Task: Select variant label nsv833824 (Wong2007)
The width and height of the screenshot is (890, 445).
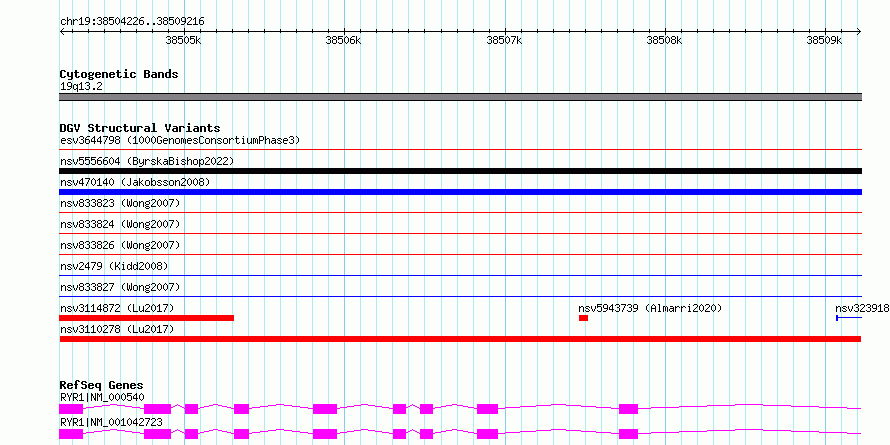Action: point(120,224)
